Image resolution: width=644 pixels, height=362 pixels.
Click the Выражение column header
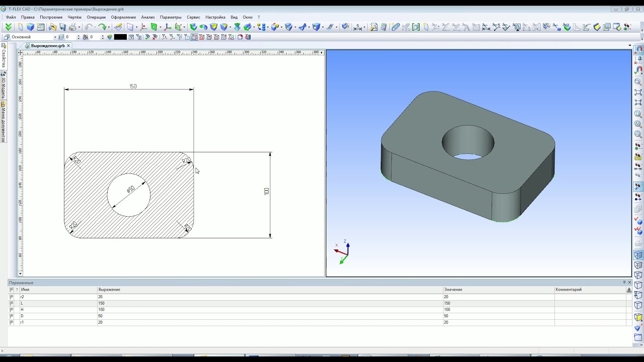pos(270,290)
